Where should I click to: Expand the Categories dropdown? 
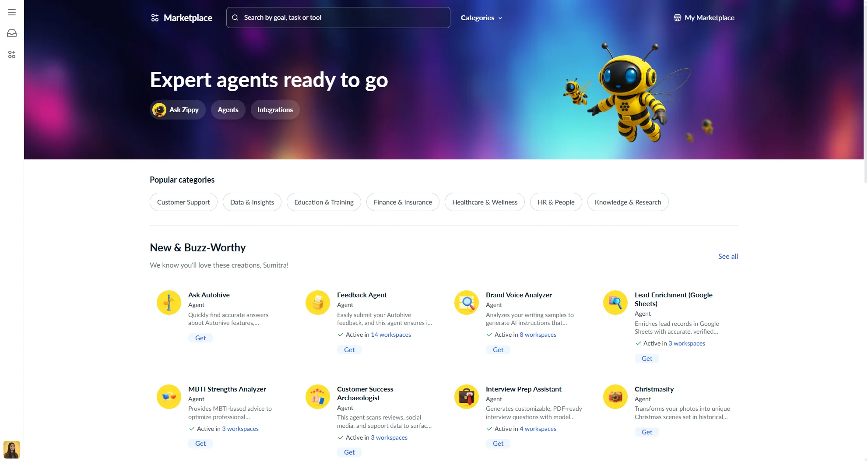click(x=481, y=18)
